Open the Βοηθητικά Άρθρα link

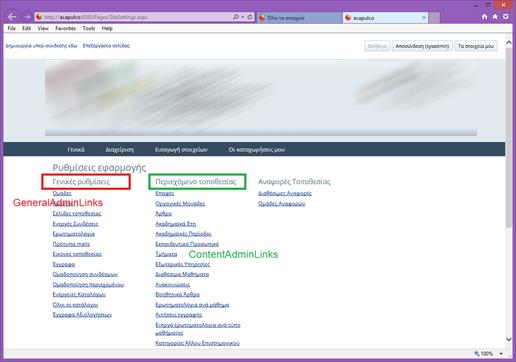(177, 295)
